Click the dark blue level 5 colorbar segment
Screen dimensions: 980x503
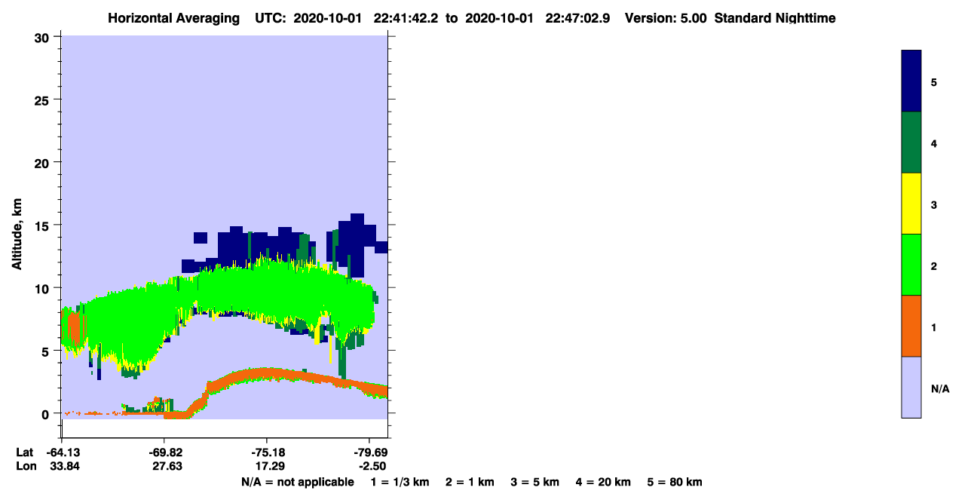click(911, 81)
